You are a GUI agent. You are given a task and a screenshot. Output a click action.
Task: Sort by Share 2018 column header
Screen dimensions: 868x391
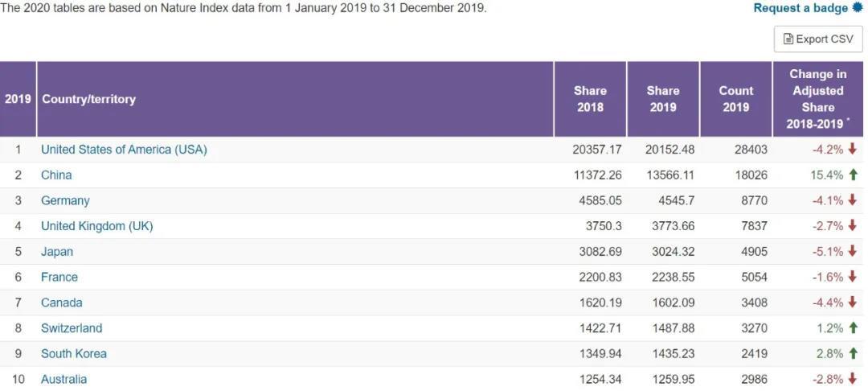[590, 99]
